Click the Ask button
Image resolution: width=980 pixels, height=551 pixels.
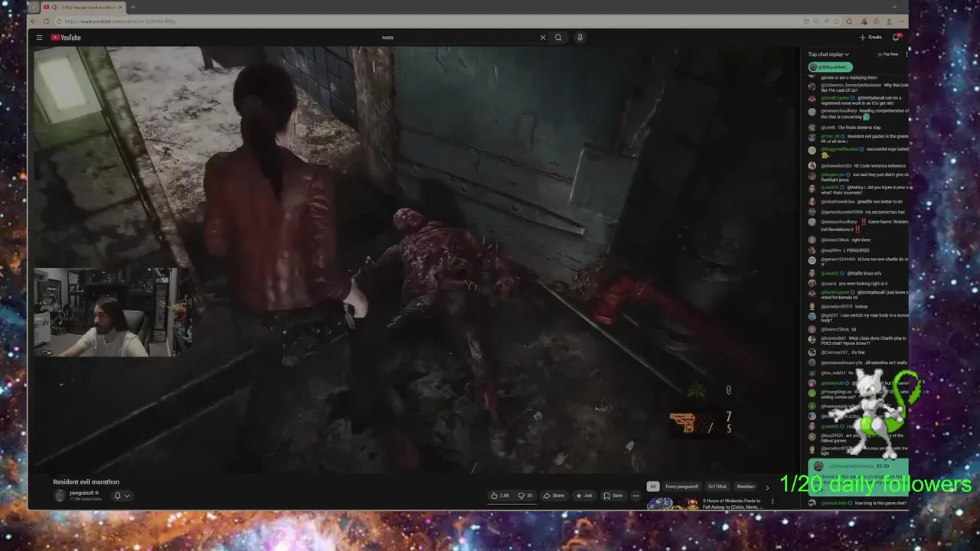pyautogui.click(x=584, y=495)
